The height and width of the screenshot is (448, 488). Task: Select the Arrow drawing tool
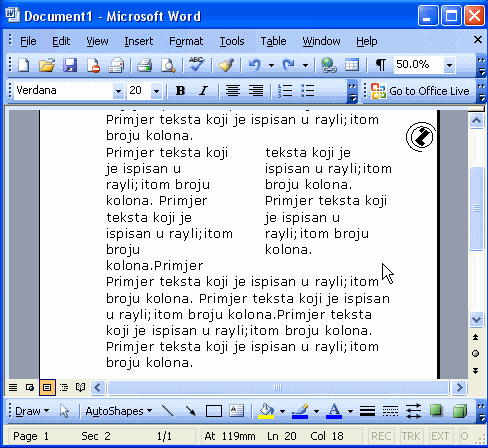[x=191, y=411]
